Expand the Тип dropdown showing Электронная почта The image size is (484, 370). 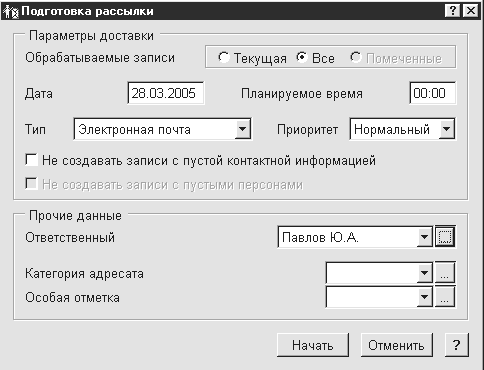click(x=243, y=129)
